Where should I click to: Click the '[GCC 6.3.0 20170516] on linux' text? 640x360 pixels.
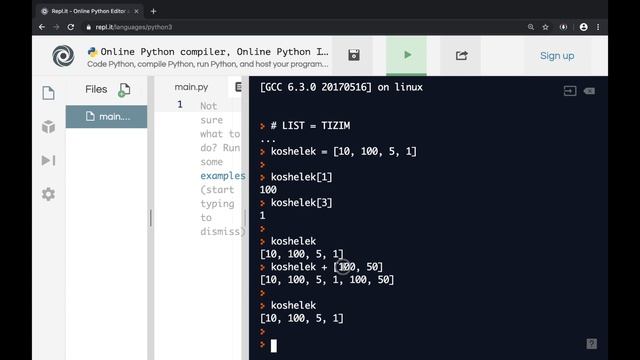tap(341, 87)
